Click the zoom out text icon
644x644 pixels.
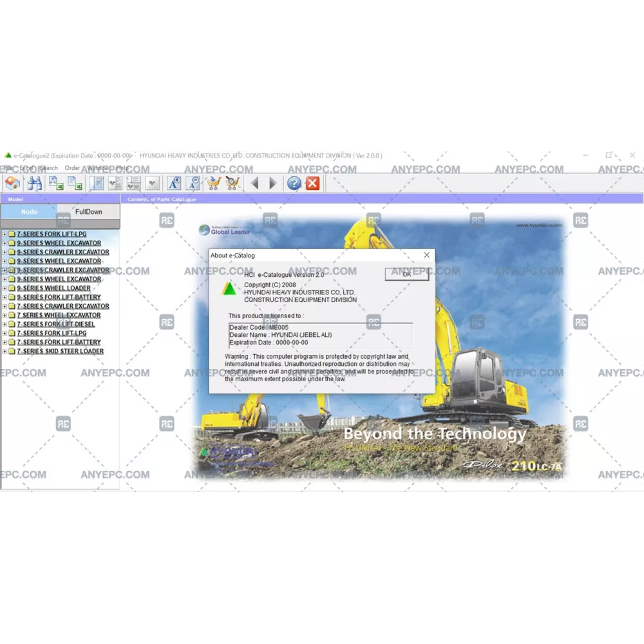(x=193, y=184)
